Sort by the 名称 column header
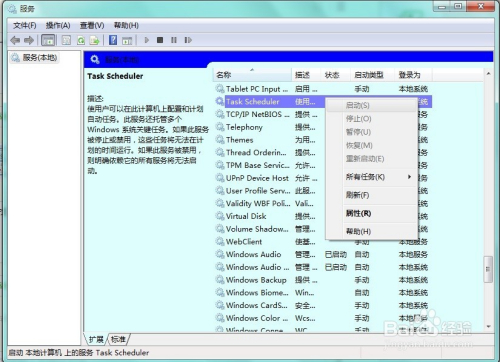500x362 pixels. point(252,75)
